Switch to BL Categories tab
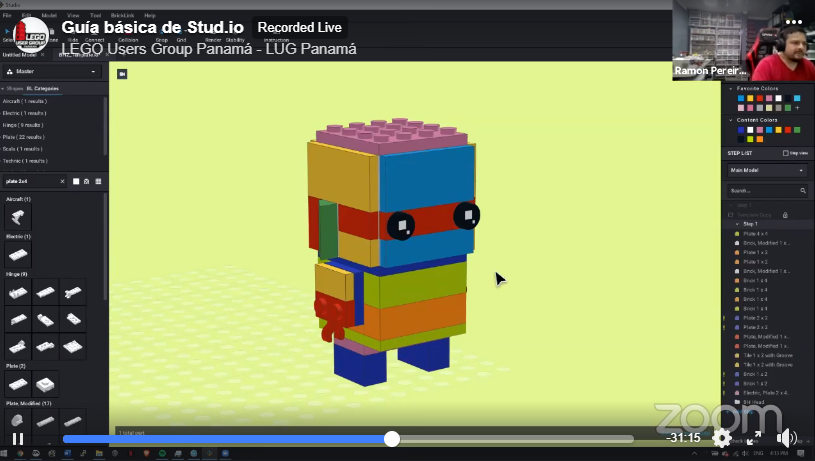 coord(43,88)
